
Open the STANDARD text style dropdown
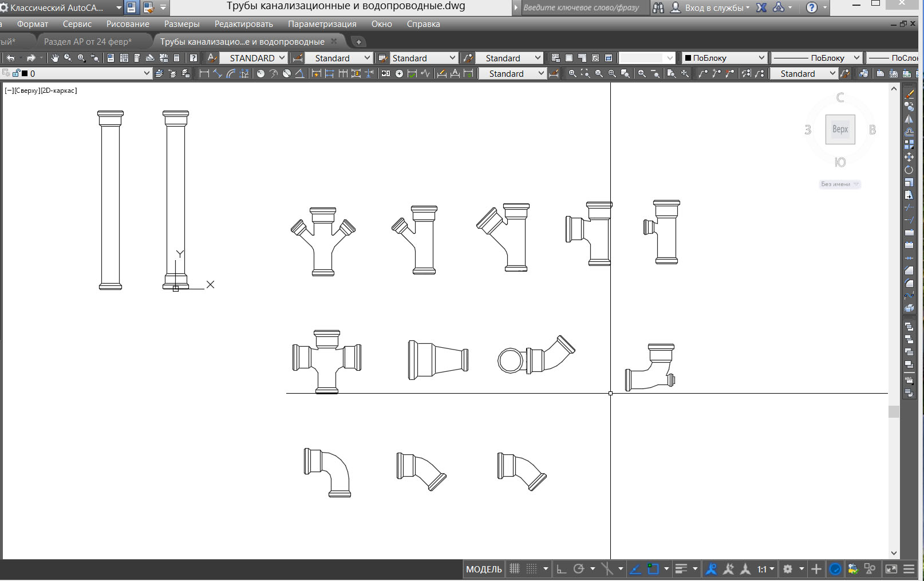tap(254, 58)
